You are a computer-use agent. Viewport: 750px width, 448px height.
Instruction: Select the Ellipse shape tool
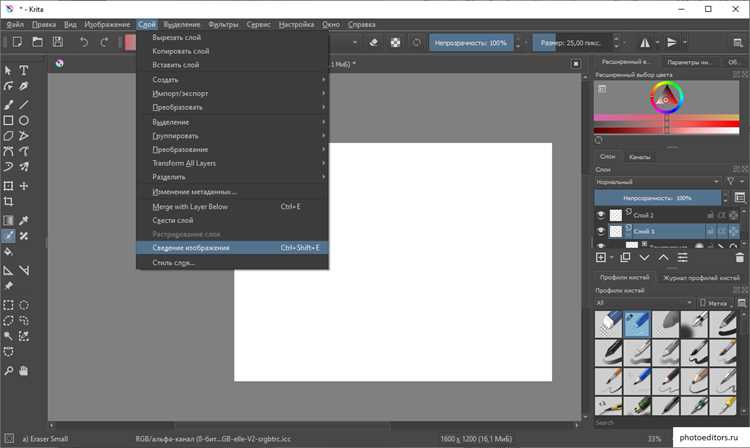(23, 120)
